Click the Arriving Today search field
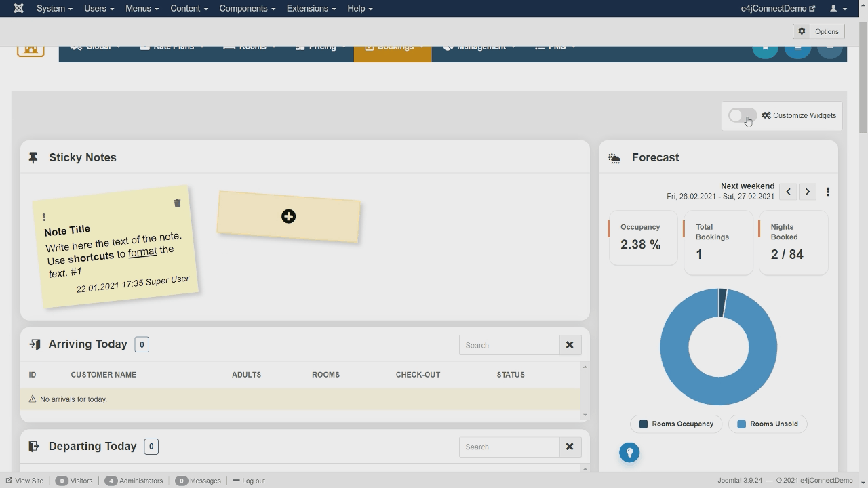Viewport: 868px width, 488px height. (x=509, y=345)
